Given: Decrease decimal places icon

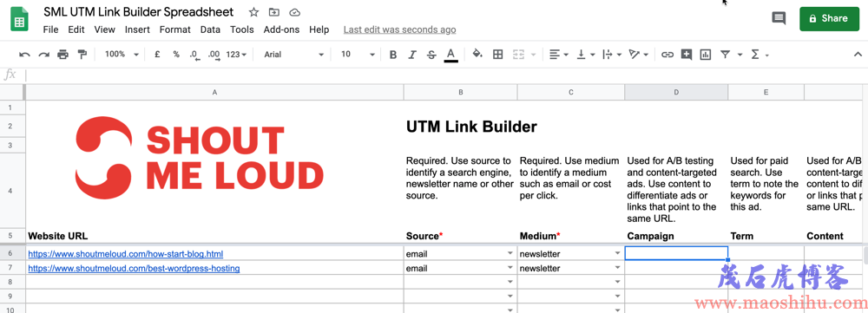Looking at the screenshot, I should 194,55.
